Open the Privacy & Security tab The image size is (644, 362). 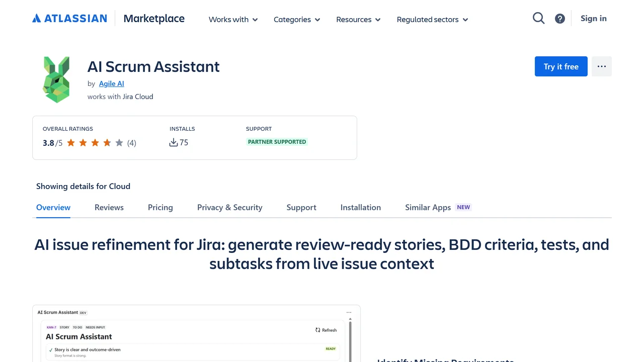(x=230, y=207)
